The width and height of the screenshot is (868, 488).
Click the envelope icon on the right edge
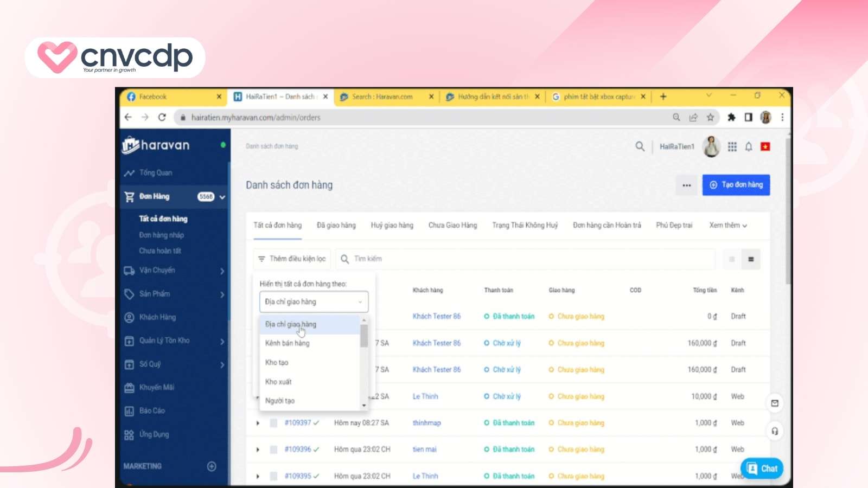click(x=775, y=403)
